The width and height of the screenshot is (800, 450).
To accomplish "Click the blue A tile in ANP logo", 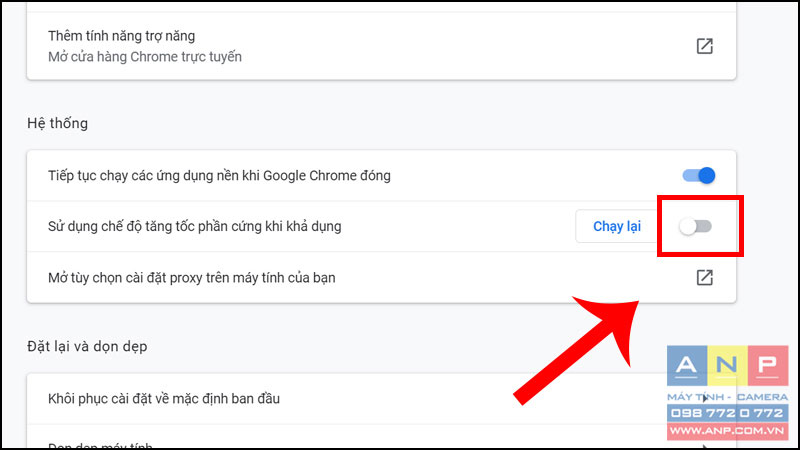I will pos(687,365).
